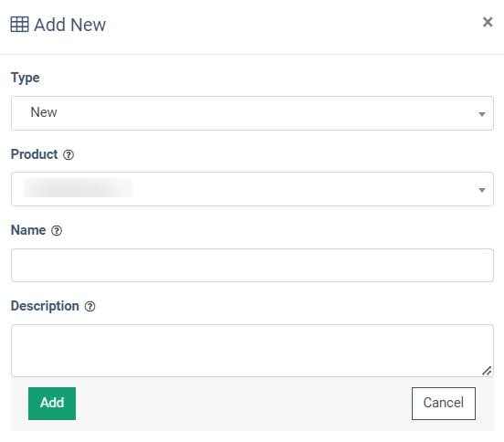
Task: Focus the Description text area
Action: pyautogui.click(x=252, y=351)
